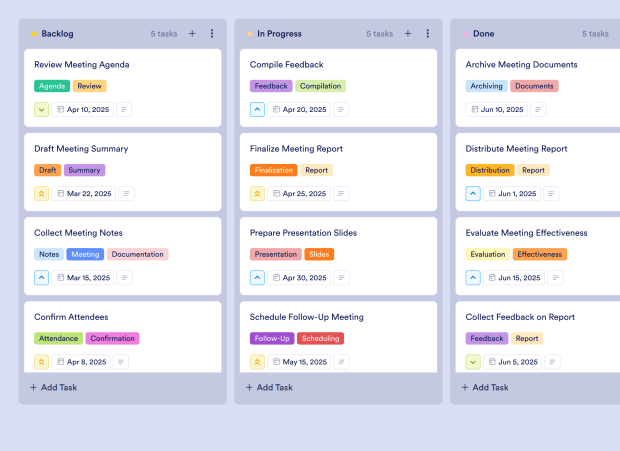Toggle priority icon on Confirm Attendees card
This screenshot has height=451, width=620.
tap(42, 362)
